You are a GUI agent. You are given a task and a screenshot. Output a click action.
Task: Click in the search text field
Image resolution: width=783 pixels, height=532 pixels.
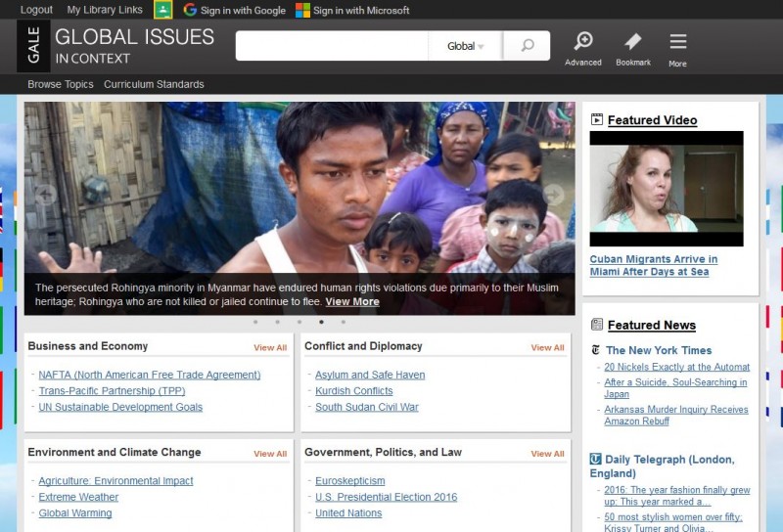(332, 46)
